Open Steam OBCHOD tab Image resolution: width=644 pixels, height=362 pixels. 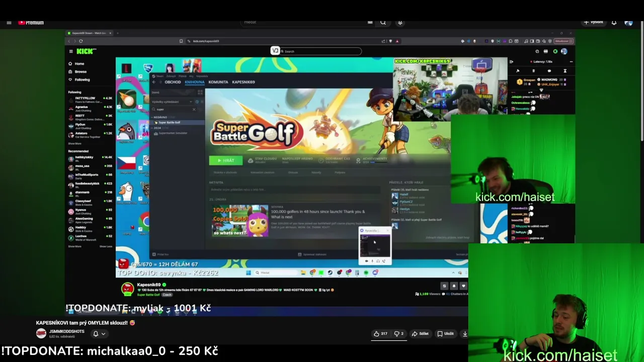tap(173, 82)
